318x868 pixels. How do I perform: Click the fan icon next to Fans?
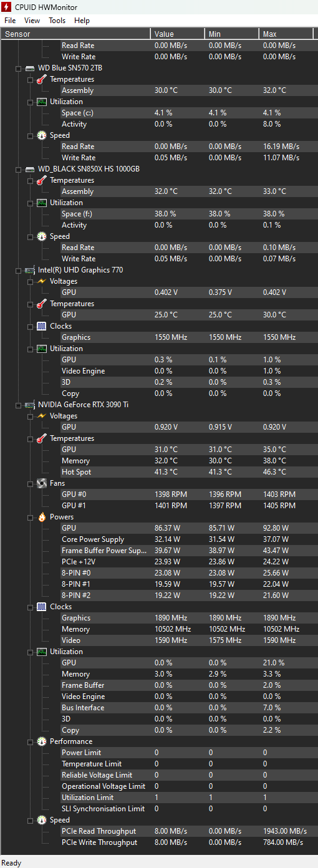pyautogui.click(x=42, y=483)
